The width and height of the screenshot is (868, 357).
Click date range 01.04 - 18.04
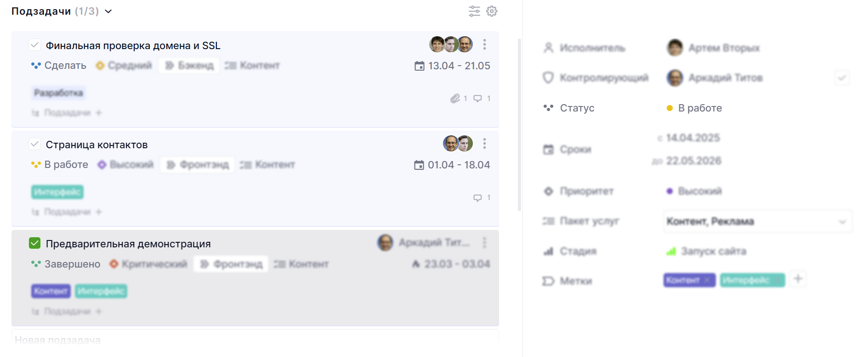459,165
